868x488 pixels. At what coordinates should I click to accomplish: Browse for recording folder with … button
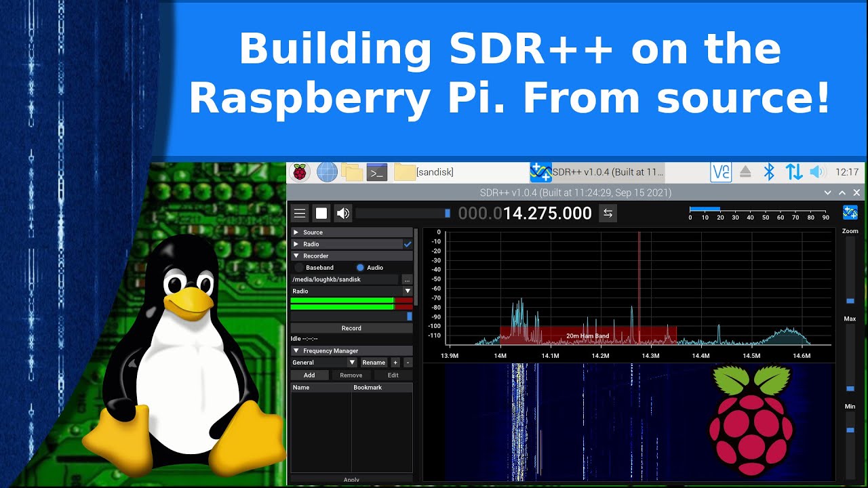tap(407, 279)
